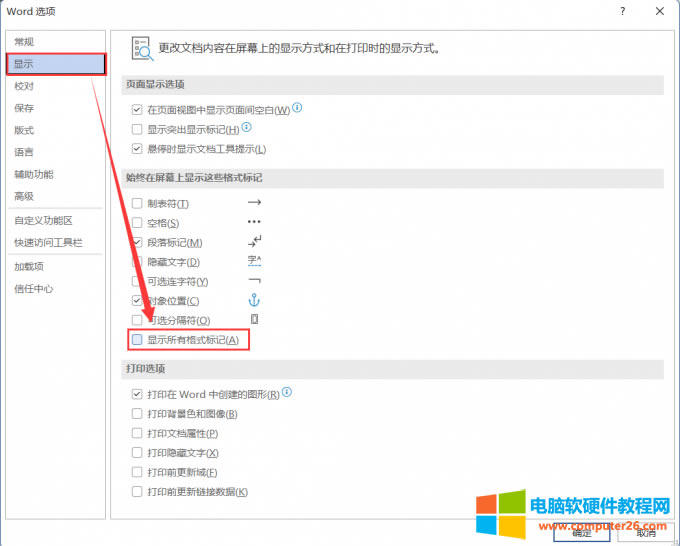Toggle 隐藏文字 formatting mark checkbox

pos(138,262)
